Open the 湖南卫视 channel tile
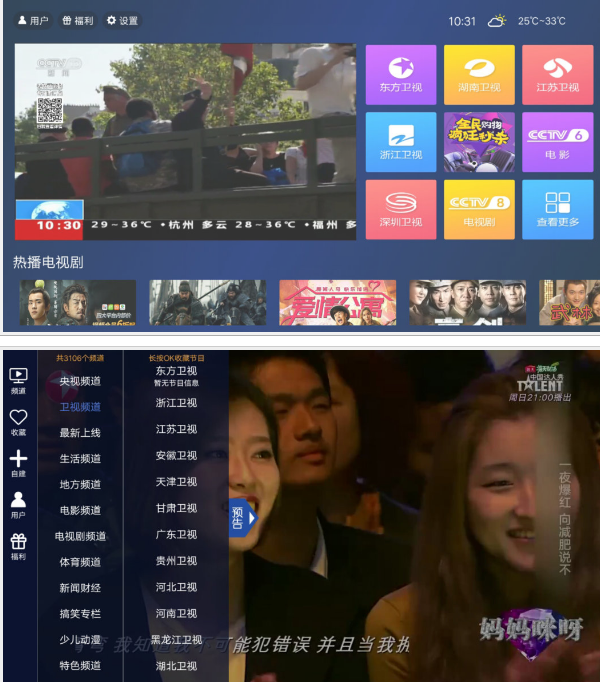The image size is (600, 682). point(479,75)
